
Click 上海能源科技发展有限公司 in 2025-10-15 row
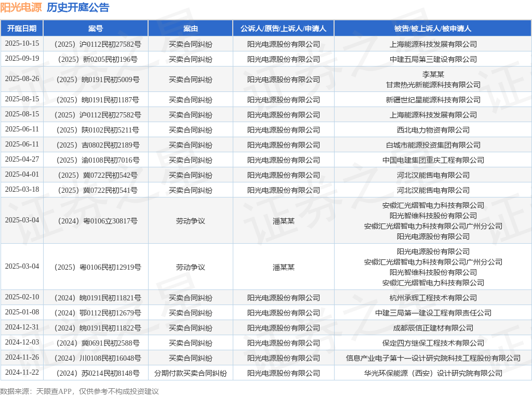(x=433, y=44)
